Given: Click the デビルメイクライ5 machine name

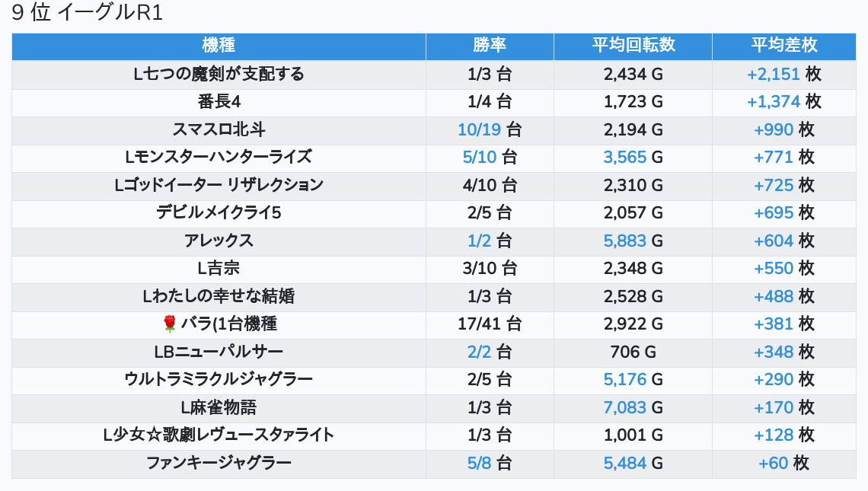Looking at the screenshot, I should pos(219,212).
